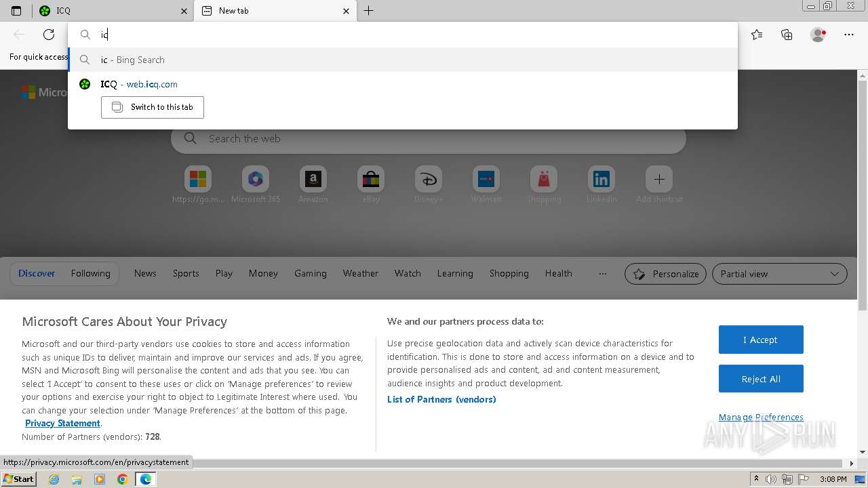Open the Partial view dropdown

(x=779, y=274)
